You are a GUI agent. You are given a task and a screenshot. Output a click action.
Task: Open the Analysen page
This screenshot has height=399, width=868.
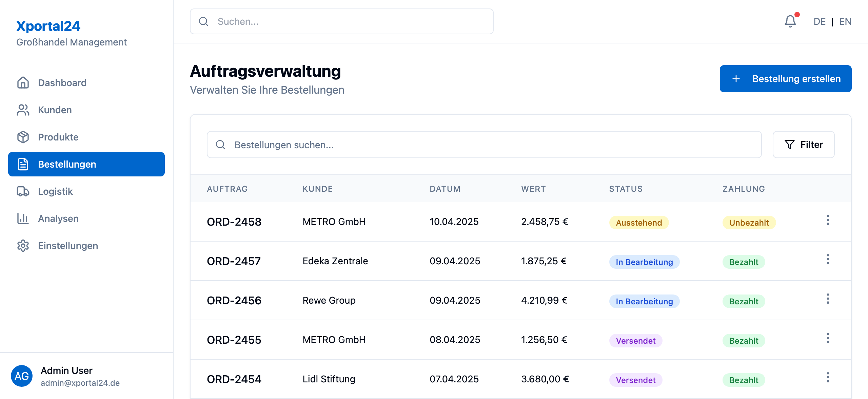click(86, 218)
